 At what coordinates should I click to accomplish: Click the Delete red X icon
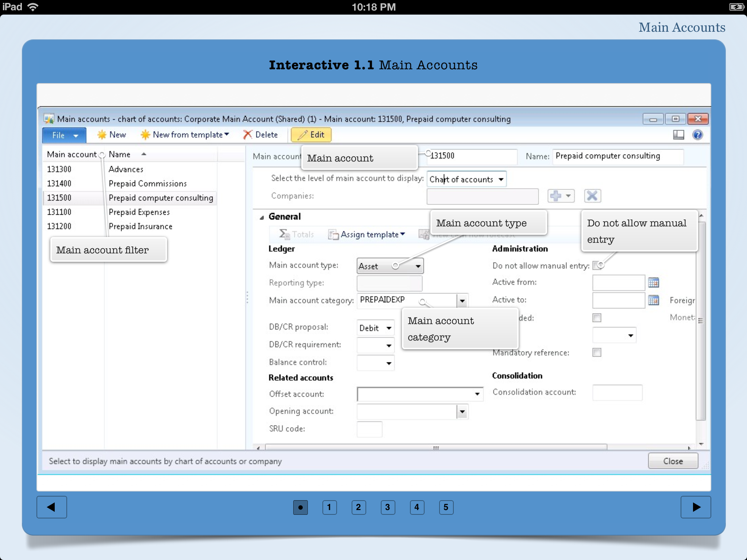248,135
